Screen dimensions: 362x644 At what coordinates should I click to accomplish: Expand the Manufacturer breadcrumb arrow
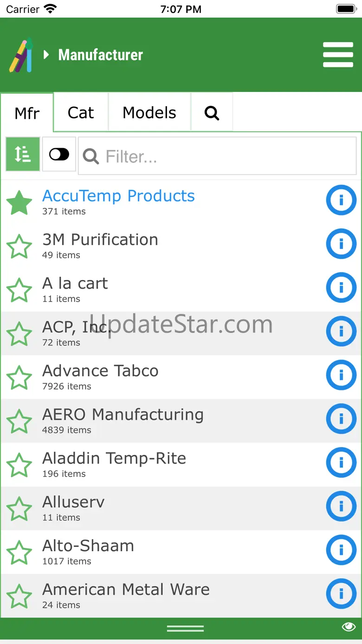pyautogui.click(x=46, y=55)
